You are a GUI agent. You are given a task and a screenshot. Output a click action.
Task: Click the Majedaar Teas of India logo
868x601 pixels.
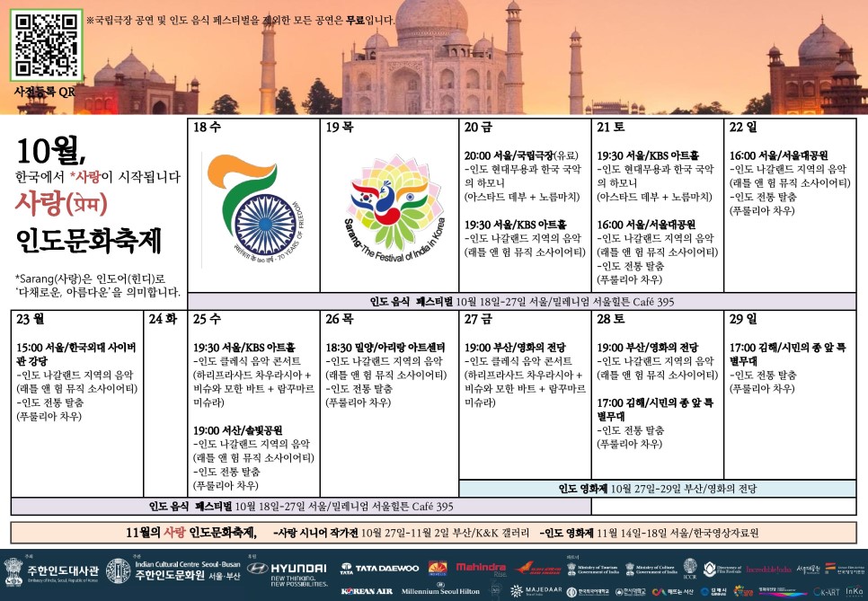tap(536, 591)
